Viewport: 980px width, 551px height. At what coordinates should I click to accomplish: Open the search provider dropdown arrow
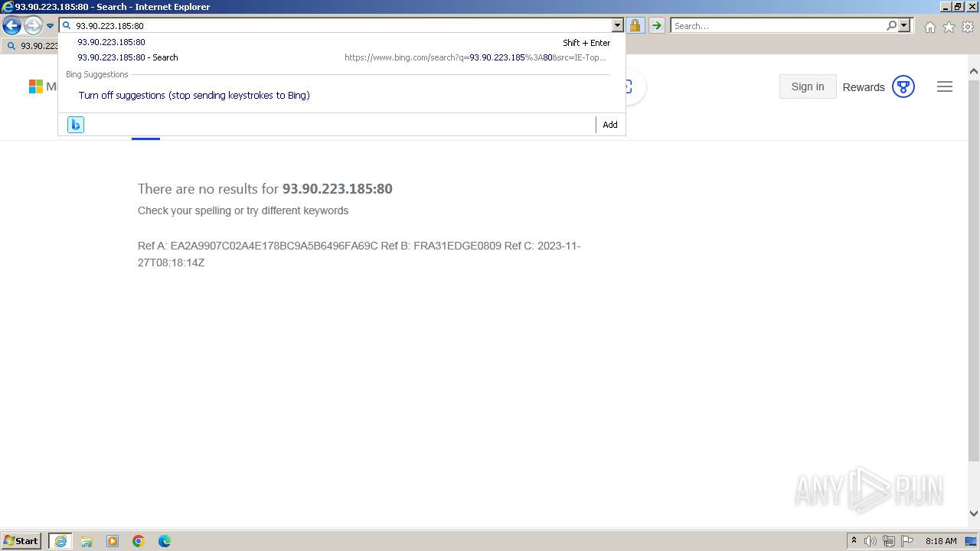point(904,25)
